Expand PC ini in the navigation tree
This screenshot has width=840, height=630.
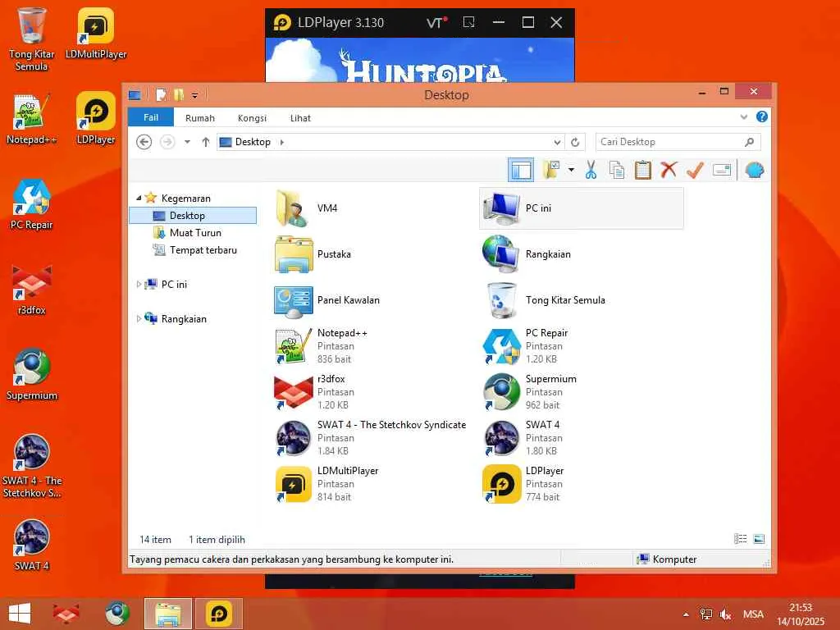pos(139,285)
